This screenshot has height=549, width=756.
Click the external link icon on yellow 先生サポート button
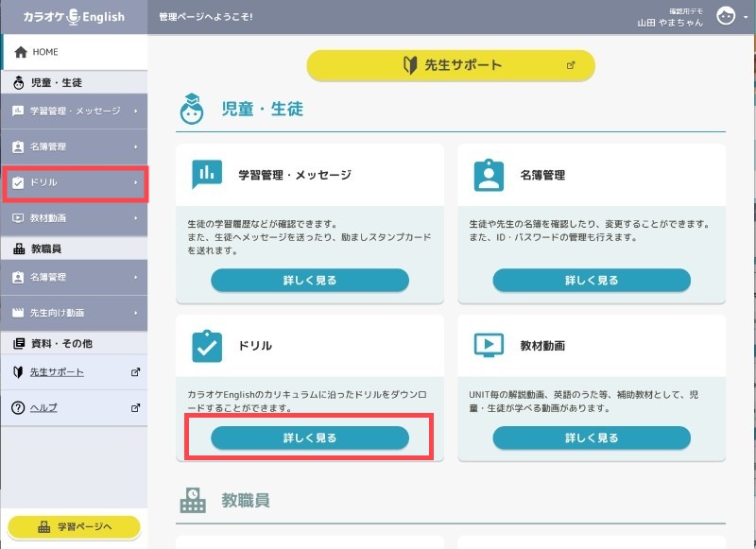pyautogui.click(x=571, y=65)
